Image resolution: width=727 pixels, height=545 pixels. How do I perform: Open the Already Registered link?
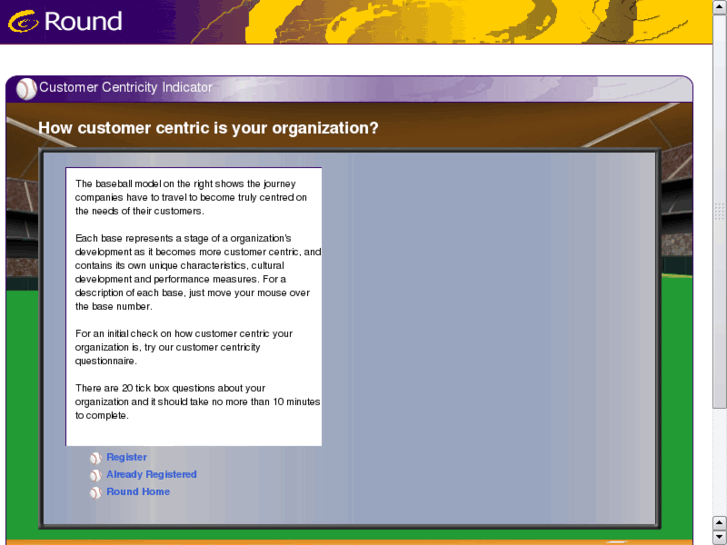coord(152,474)
